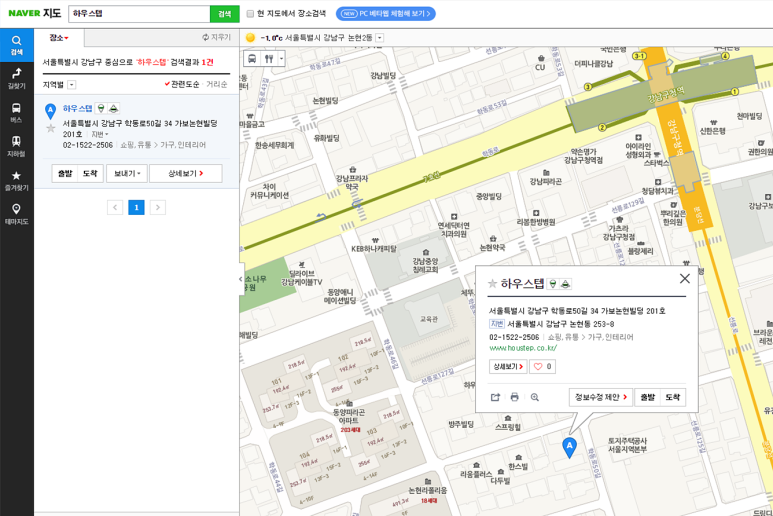773x516 pixels.
Task: Select 강남구청역 exit 2 marker
Action: pos(602,128)
